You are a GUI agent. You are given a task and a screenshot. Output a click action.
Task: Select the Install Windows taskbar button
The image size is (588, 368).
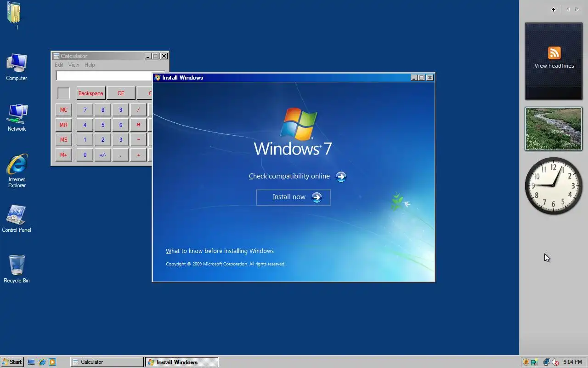[x=181, y=362]
